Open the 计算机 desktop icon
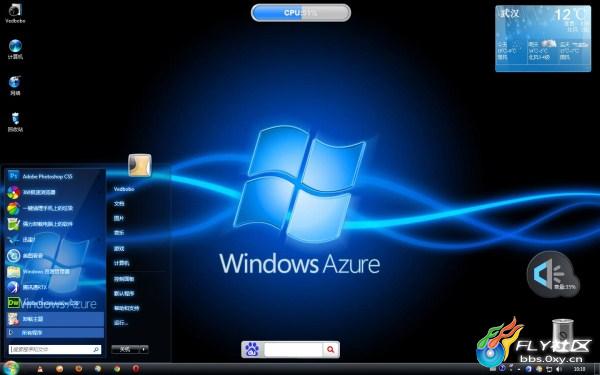This screenshot has width=600, height=375. click(15, 49)
